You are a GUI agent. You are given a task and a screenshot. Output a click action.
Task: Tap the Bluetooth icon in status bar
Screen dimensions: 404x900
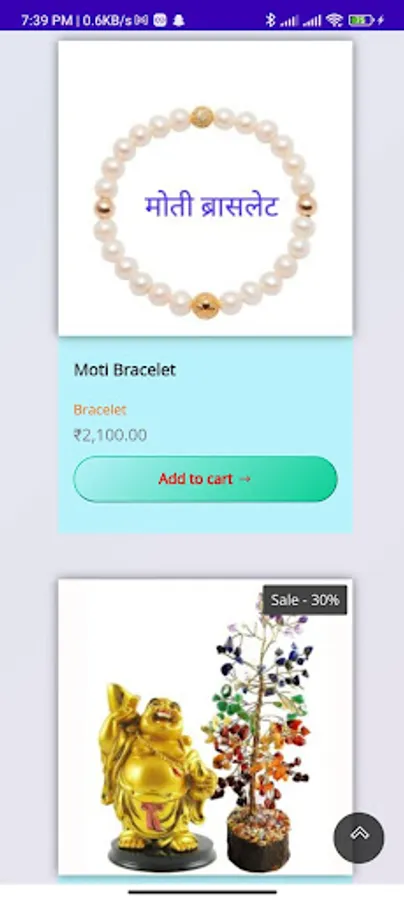270,21
